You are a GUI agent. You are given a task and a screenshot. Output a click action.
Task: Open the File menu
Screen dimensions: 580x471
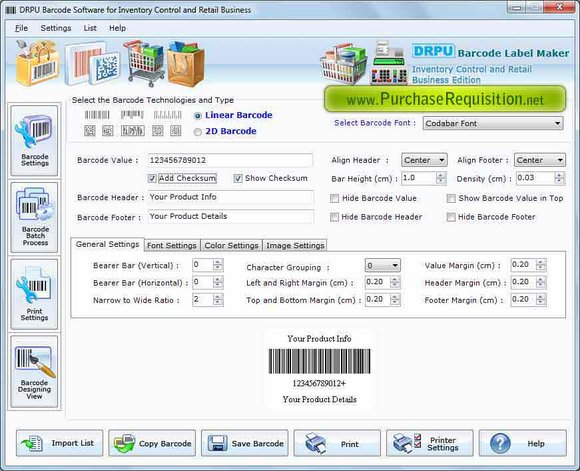coord(21,28)
